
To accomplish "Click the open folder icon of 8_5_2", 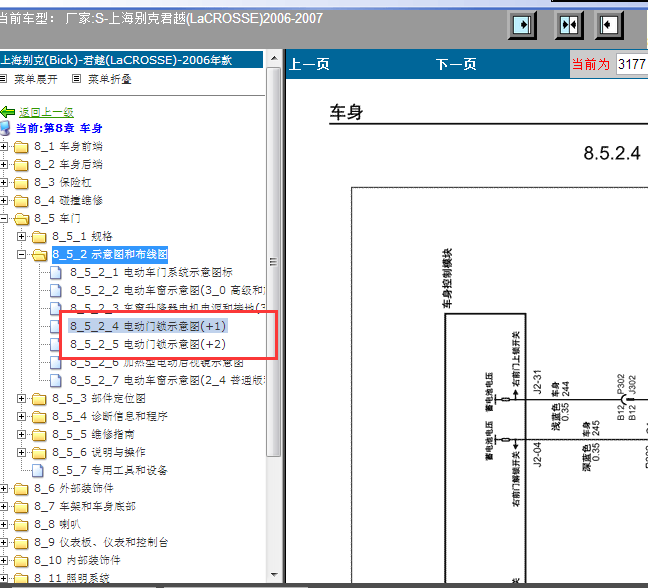I will (40, 255).
